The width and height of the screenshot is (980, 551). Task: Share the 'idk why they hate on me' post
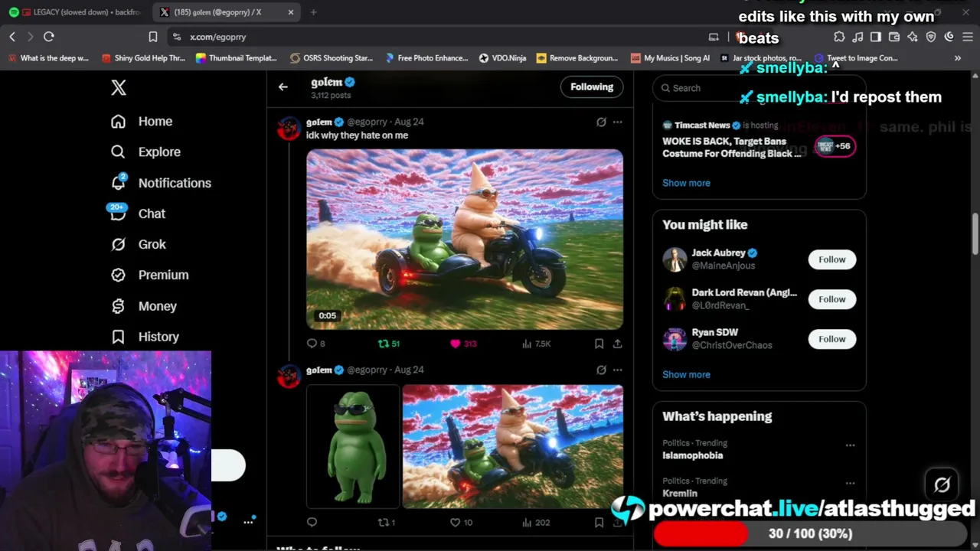click(x=617, y=344)
